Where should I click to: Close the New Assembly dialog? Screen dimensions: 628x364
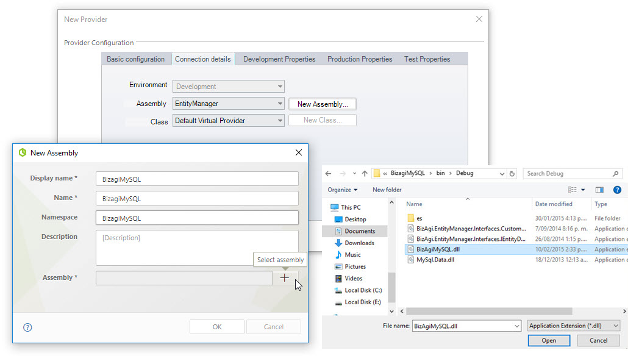point(299,152)
